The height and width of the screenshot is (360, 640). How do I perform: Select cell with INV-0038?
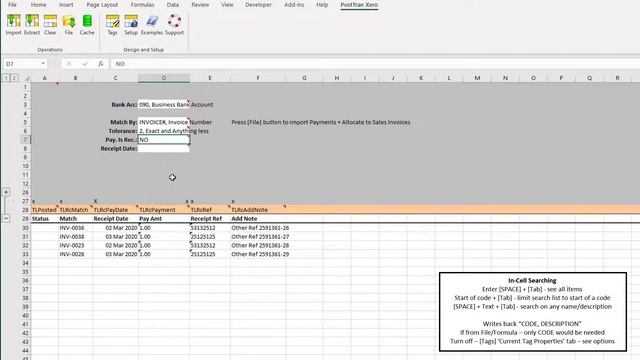(x=75, y=237)
